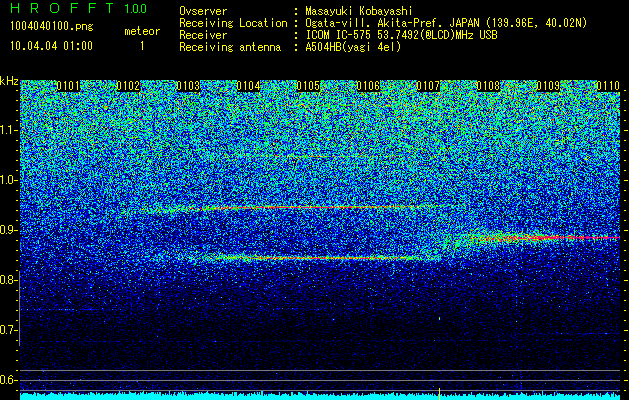Click the kHz axis unit label
This screenshot has width=629, height=400.
[x=9, y=81]
